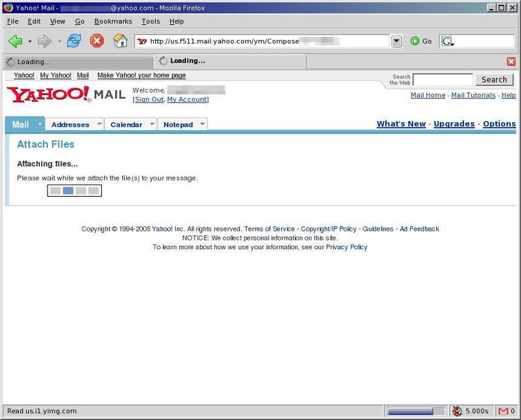Image resolution: width=521 pixels, height=420 pixels.
Task: Expand the address bar URL dropdown
Action: click(396, 41)
